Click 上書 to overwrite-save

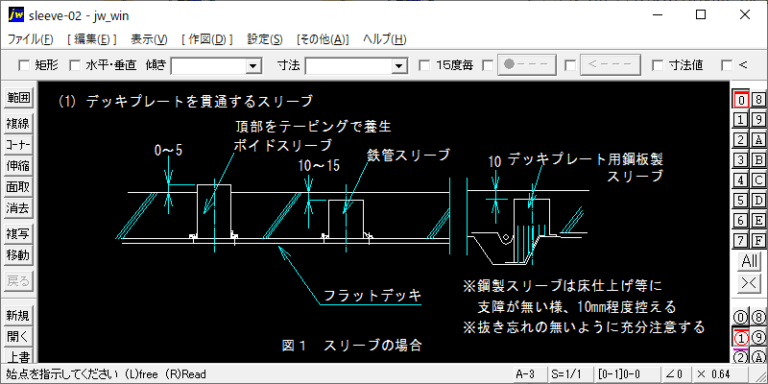pos(18,356)
